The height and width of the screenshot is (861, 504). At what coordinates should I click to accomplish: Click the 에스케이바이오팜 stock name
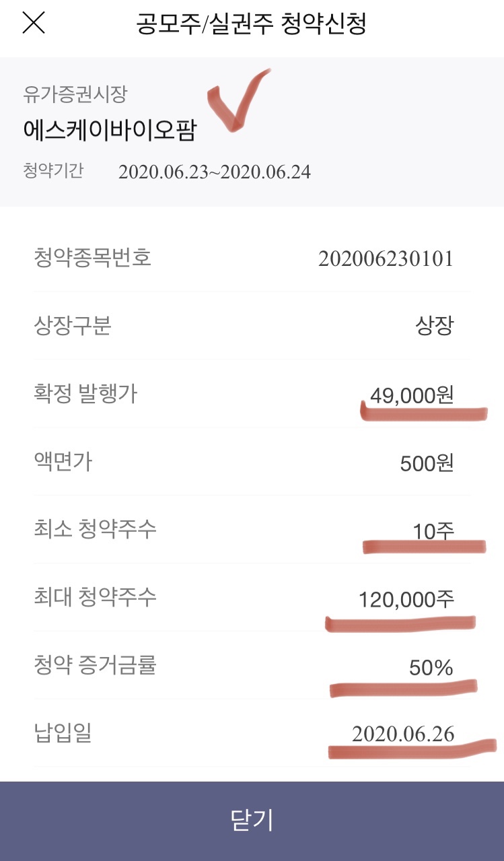click(x=109, y=130)
